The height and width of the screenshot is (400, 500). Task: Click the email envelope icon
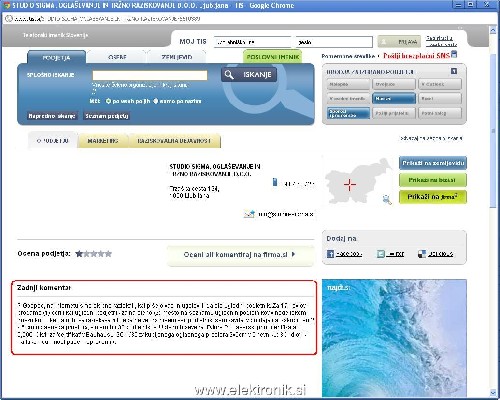coord(249,214)
